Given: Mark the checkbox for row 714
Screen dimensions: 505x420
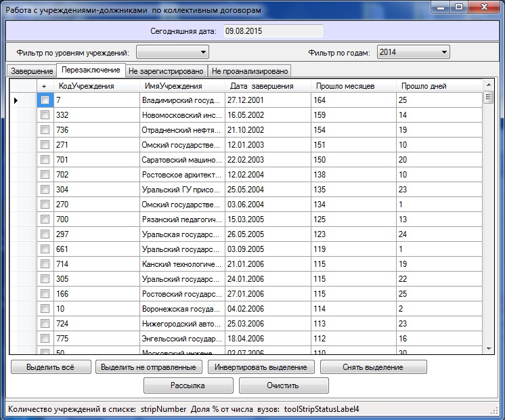Looking at the screenshot, I should 45,264.
